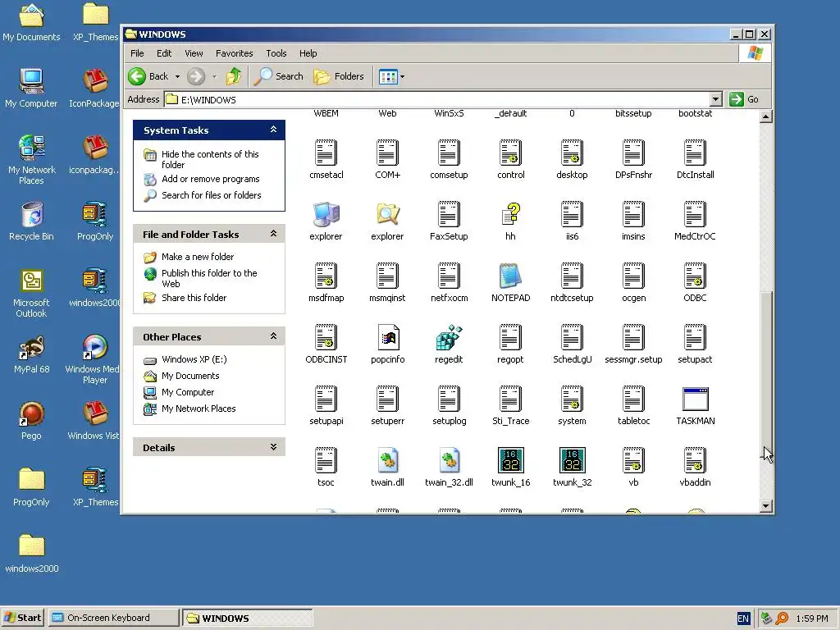Open the Forward history dropdown arrow
Image resolution: width=840 pixels, height=630 pixels.
(214, 76)
